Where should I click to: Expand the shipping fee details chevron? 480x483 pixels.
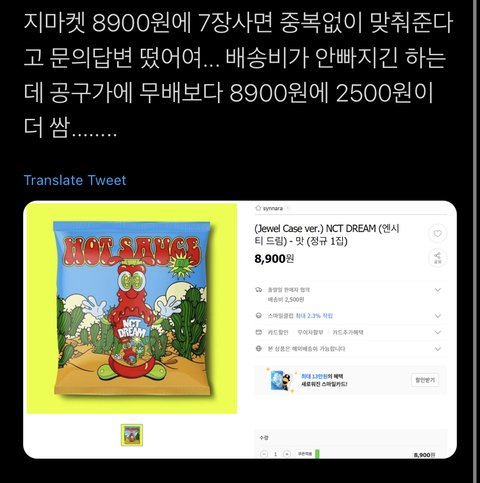point(438,290)
